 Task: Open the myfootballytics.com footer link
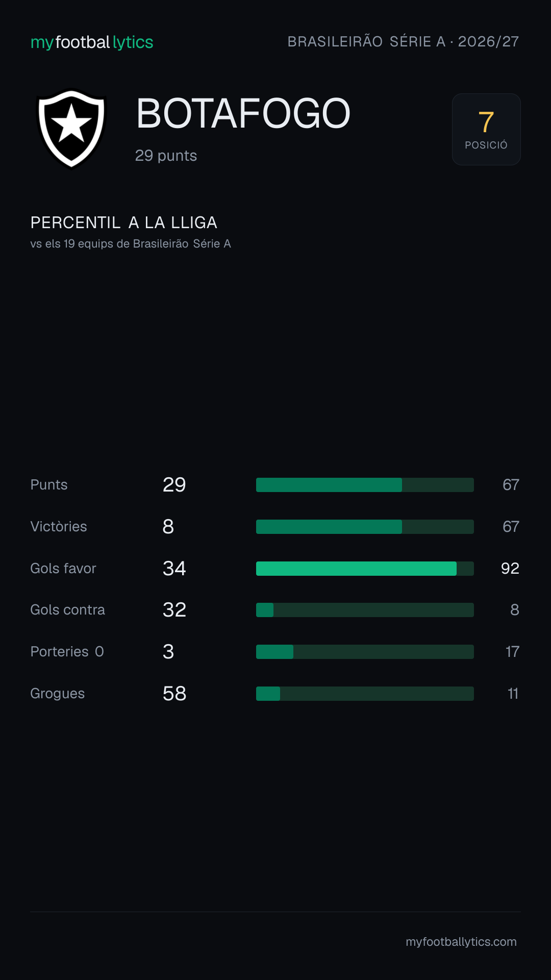coord(461,942)
